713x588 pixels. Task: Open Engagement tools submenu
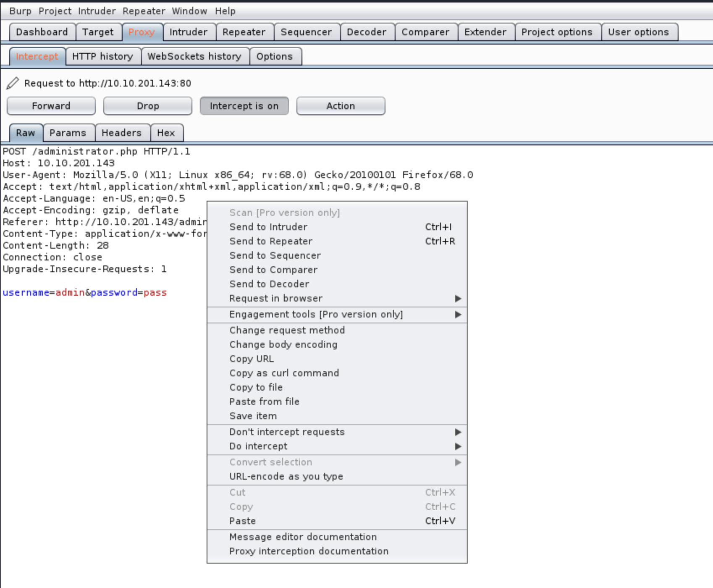316,314
